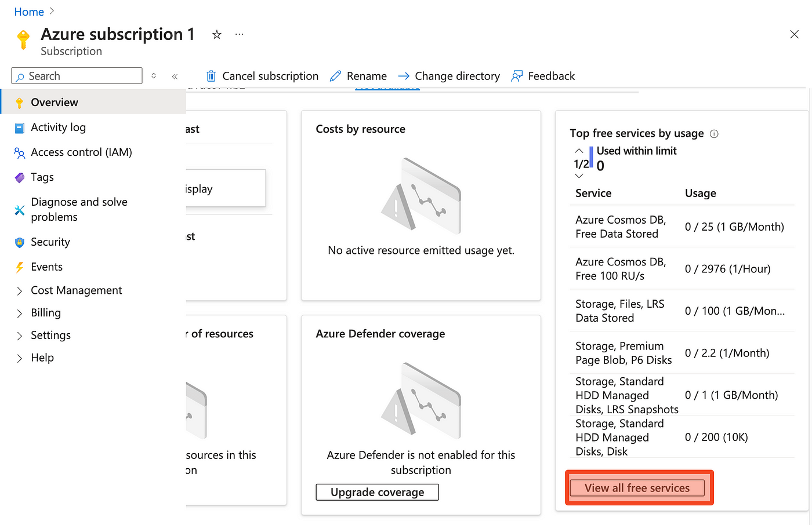Expand the Help section
This screenshot has width=812, height=525.
pyautogui.click(x=19, y=358)
